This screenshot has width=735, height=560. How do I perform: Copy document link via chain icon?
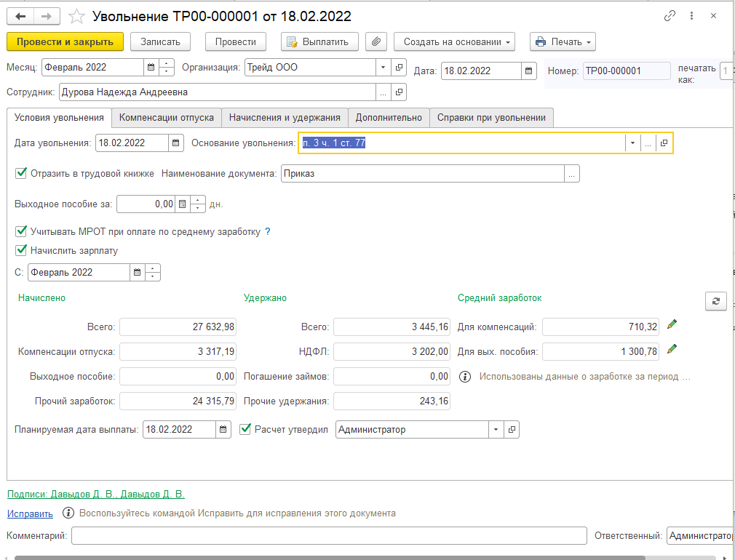670,16
